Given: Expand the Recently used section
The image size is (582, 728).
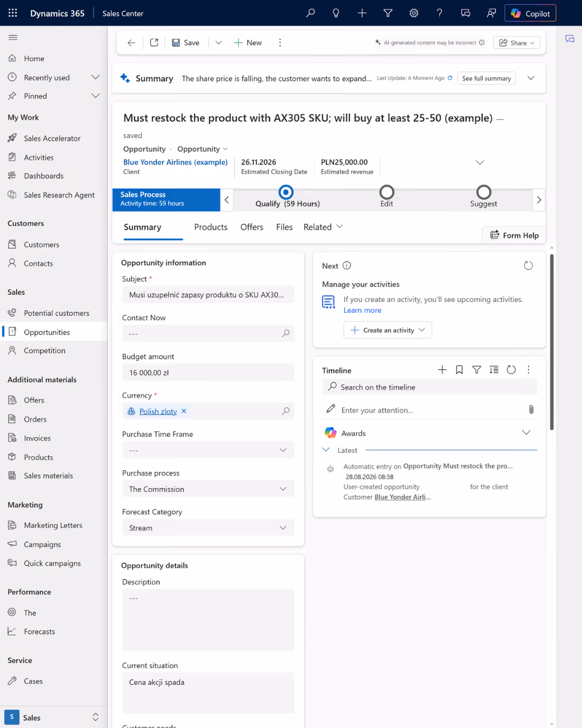Looking at the screenshot, I should (95, 78).
